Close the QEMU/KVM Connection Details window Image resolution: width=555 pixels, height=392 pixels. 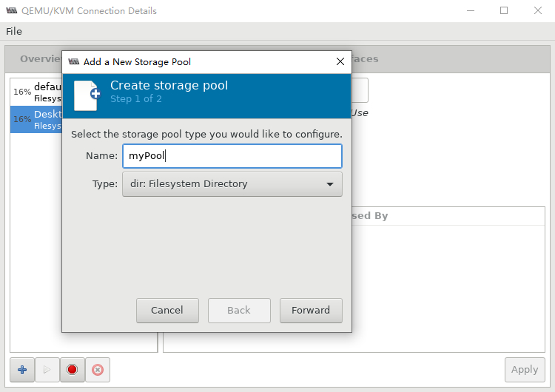tap(538, 10)
